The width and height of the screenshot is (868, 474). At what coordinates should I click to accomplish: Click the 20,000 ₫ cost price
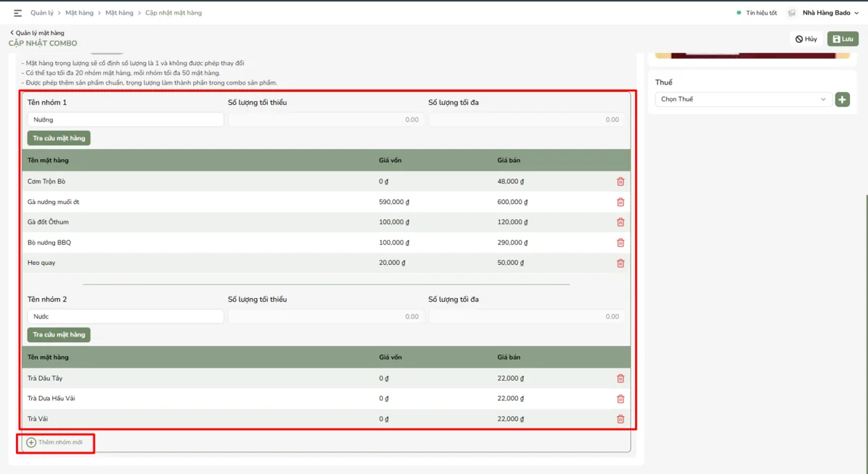[x=392, y=263]
